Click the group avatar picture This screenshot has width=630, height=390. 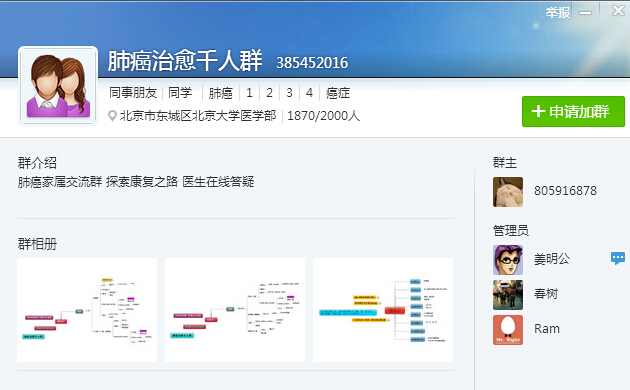click(58, 86)
